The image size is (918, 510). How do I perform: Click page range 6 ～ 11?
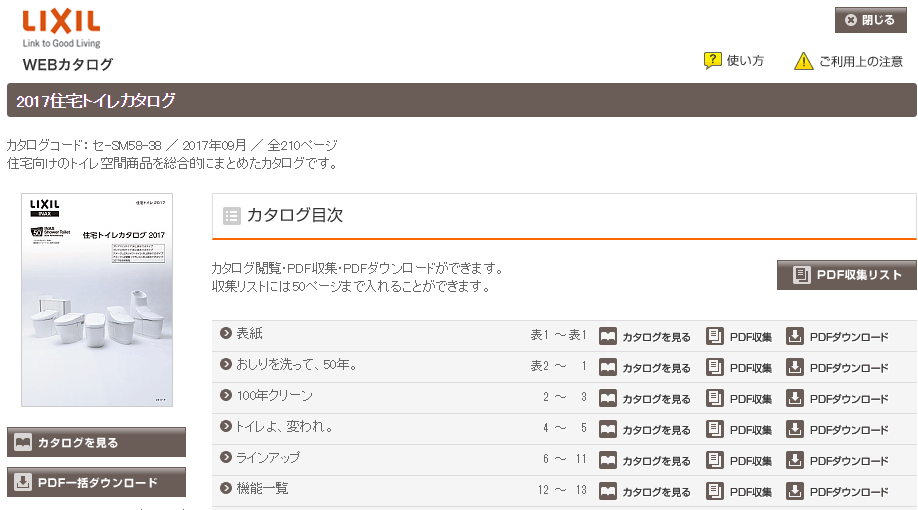[x=564, y=459]
